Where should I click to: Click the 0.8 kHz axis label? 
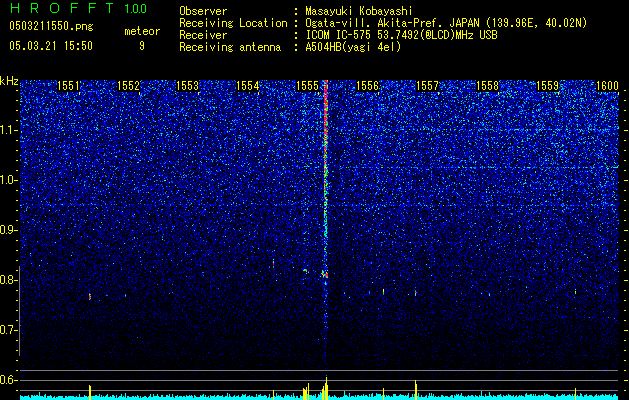coord(9,280)
